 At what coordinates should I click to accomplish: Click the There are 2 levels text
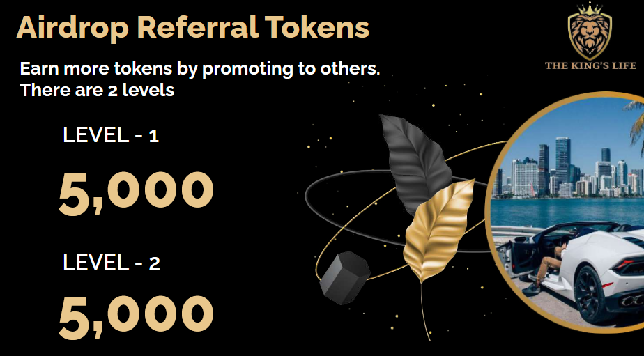click(97, 90)
